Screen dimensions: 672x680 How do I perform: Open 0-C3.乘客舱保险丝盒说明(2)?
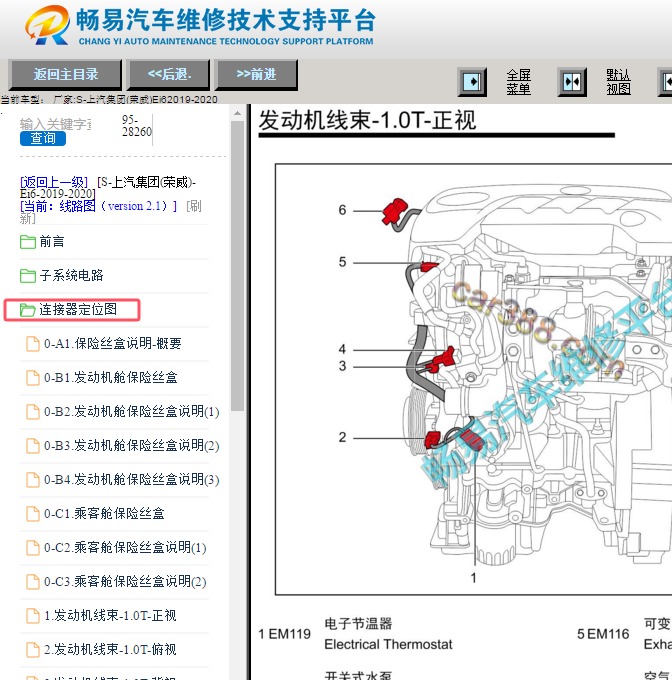click(125, 582)
